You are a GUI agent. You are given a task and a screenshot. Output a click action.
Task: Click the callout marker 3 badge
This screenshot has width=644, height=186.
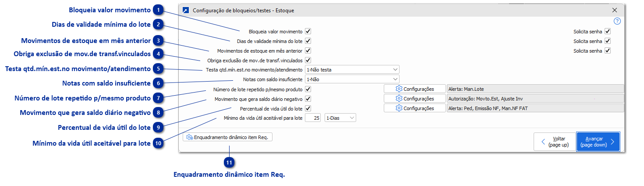(159, 41)
